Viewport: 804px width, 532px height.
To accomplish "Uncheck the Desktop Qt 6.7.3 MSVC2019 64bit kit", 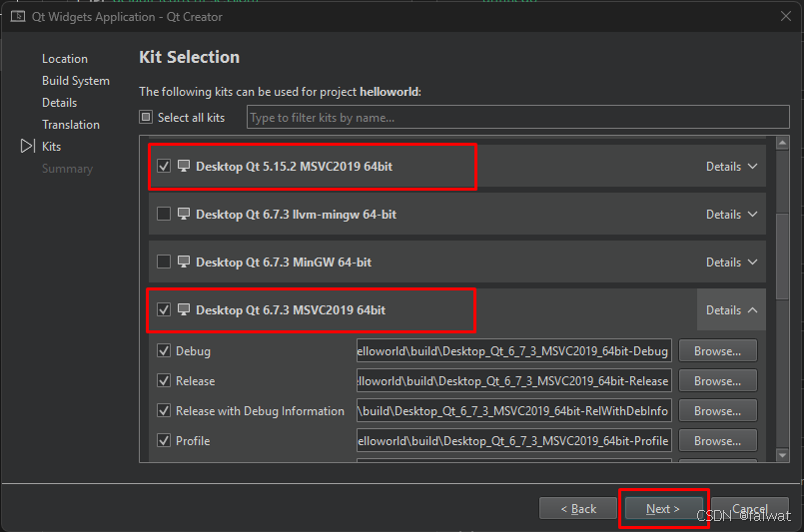I will (164, 309).
